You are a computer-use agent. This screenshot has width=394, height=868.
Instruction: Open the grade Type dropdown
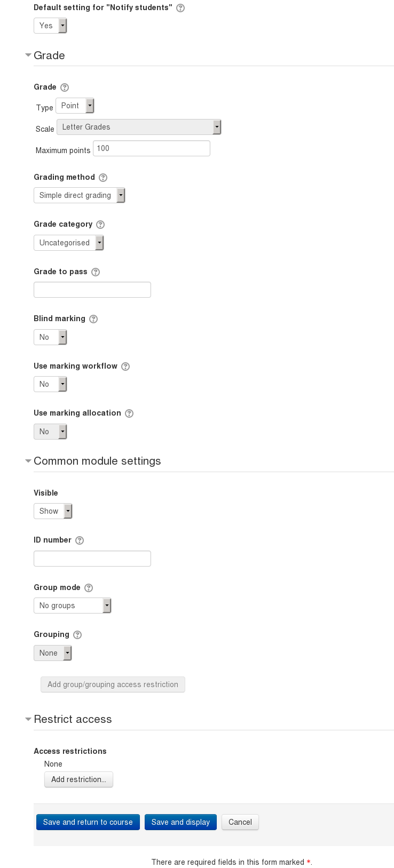(75, 106)
